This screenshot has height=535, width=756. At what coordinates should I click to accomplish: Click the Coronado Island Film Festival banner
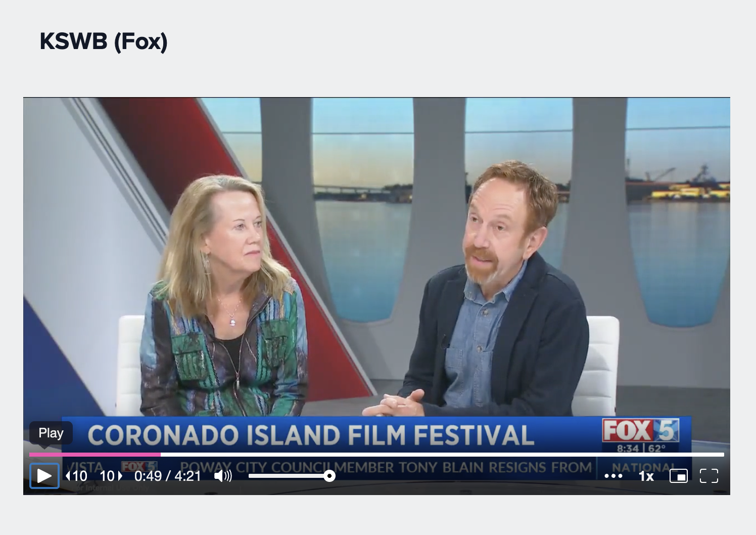coord(311,435)
